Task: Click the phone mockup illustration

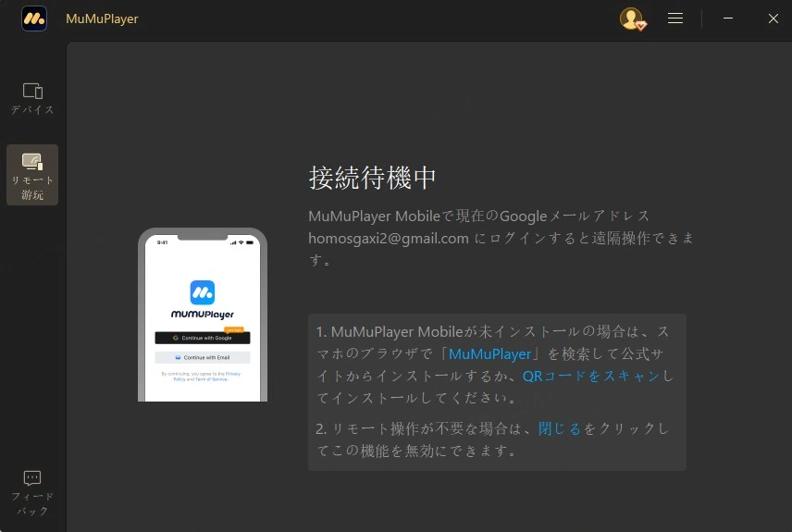Action: click(203, 315)
